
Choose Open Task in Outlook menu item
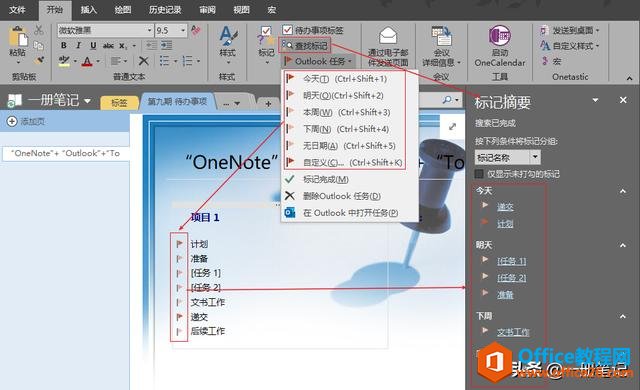[350, 213]
